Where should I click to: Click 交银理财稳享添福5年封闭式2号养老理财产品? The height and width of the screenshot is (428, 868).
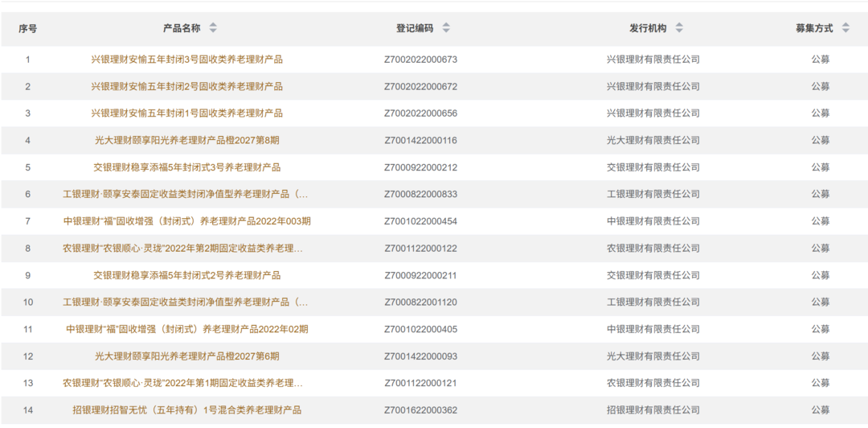pyautogui.click(x=186, y=275)
